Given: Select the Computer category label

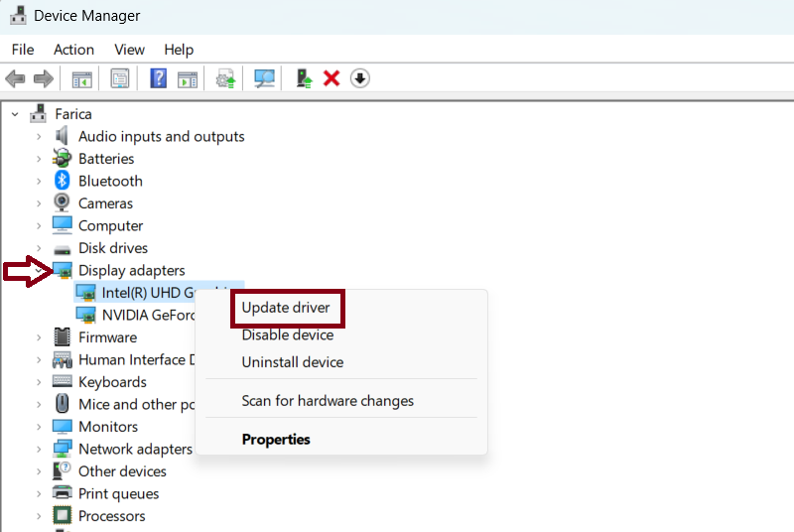Looking at the screenshot, I should [x=110, y=225].
